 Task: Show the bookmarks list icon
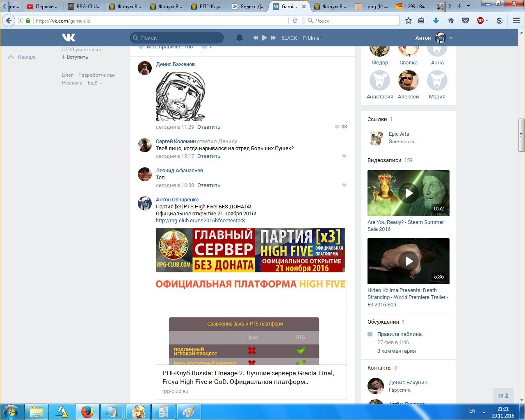(421, 21)
